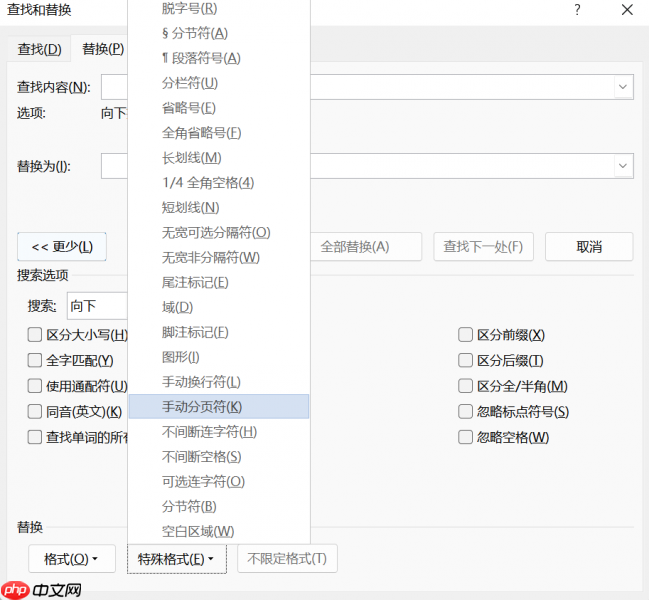
Task: Enable 忽略空格(W) checkbox
Action: (465, 437)
